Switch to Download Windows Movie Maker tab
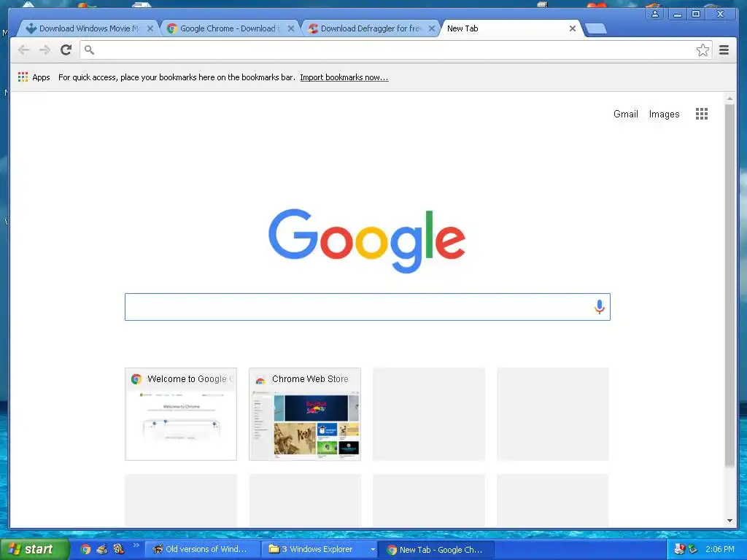747x560 pixels. [x=88, y=28]
